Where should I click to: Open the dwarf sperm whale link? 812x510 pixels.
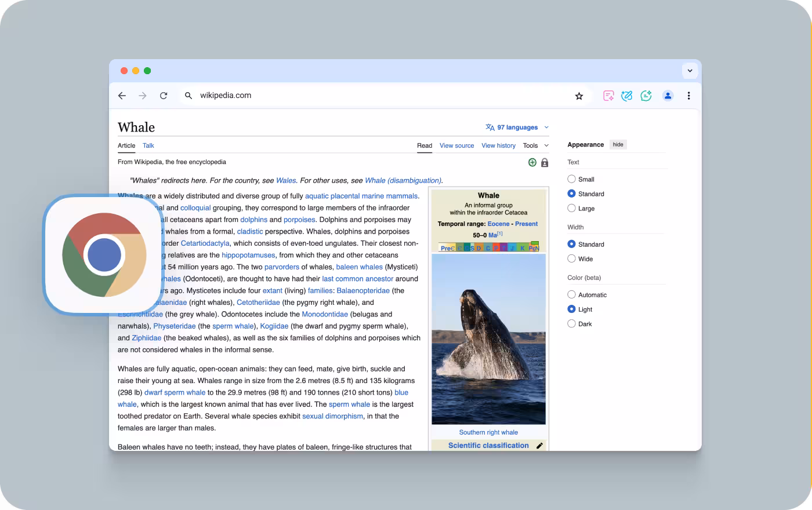click(175, 392)
